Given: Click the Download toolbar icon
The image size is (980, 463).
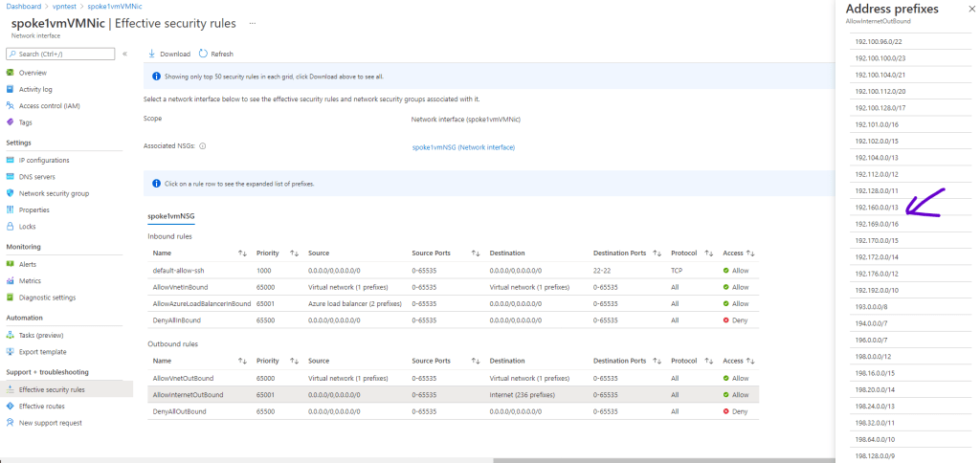Looking at the screenshot, I should 152,54.
